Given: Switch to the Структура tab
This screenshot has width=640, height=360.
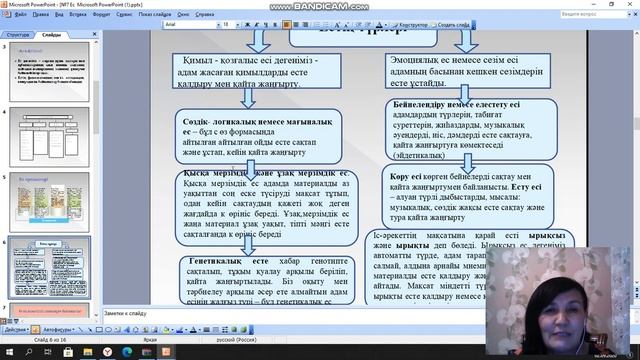Looking at the screenshot, I should tap(18, 35).
